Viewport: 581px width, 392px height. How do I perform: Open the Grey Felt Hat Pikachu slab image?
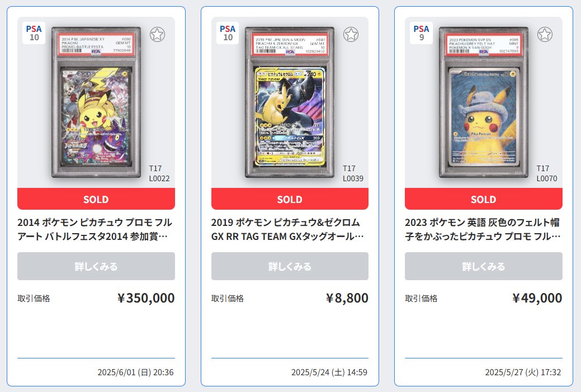coord(484,102)
